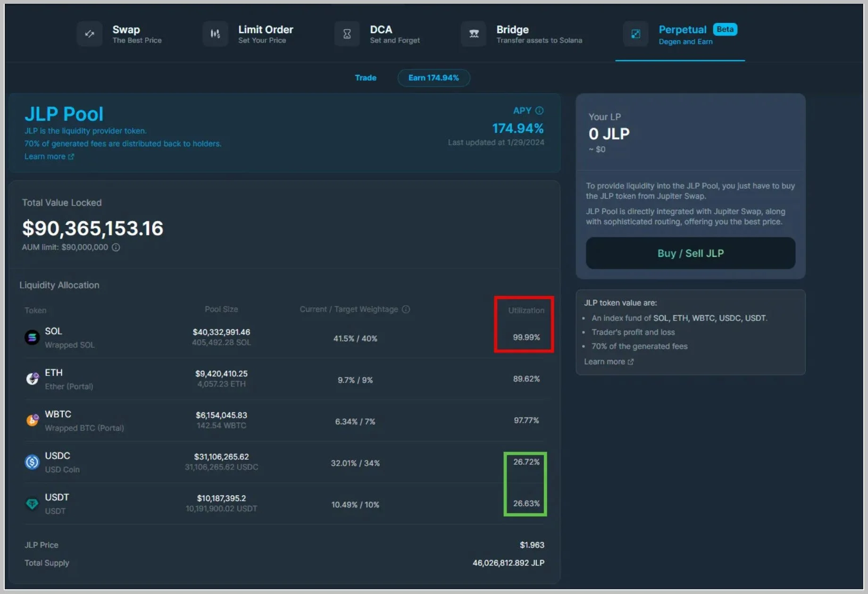Click the SOL utilization 99.99%

tap(526, 337)
